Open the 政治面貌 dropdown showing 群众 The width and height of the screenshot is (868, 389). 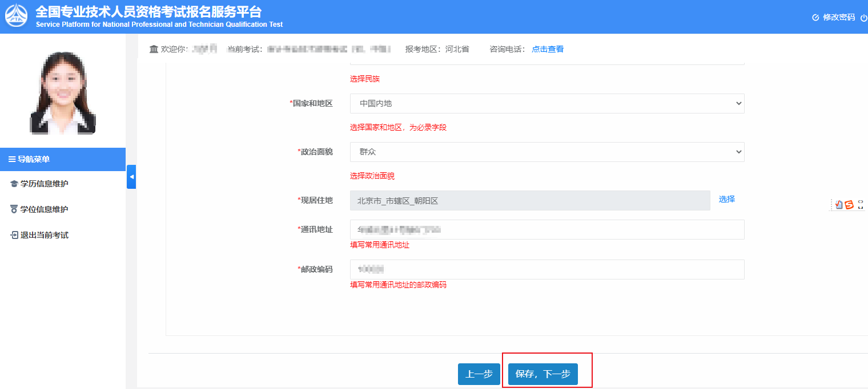(546, 152)
